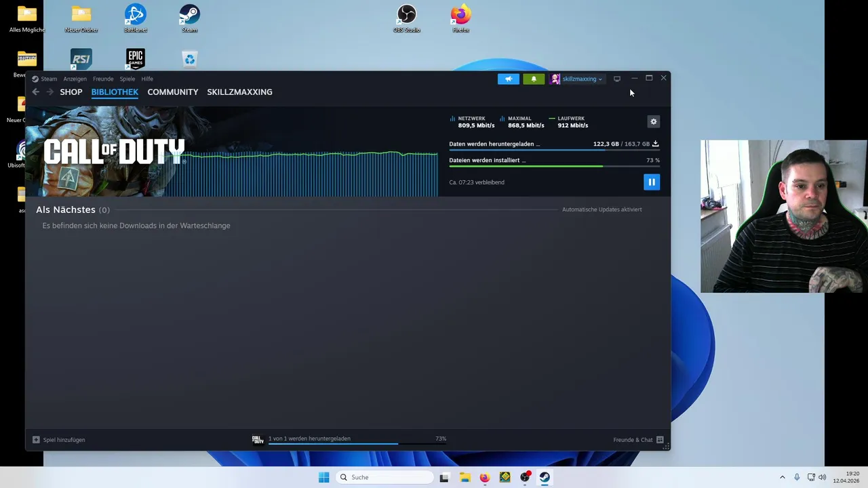Image resolution: width=868 pixels, height=488 pixels.
Task: Open 'Neuer Ordner' desktop folder
Action: [81, 18]
